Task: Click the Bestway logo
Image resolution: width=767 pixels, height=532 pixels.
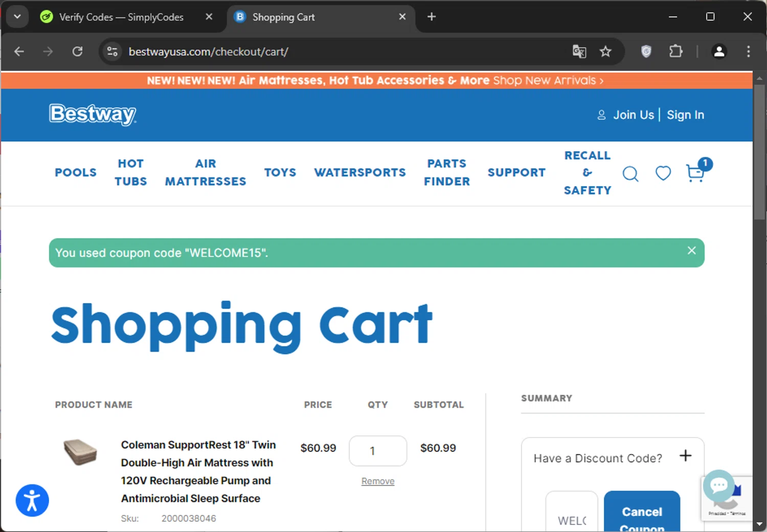Action: [x=93, y=114]
